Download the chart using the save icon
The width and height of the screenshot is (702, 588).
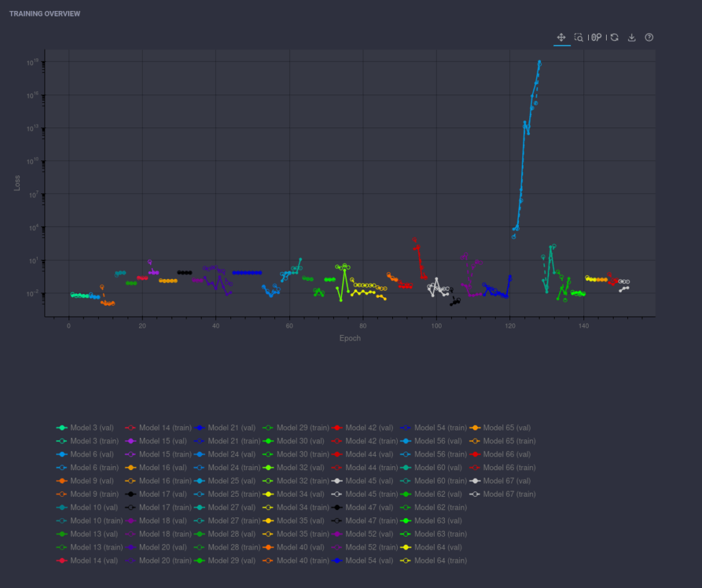631,38
